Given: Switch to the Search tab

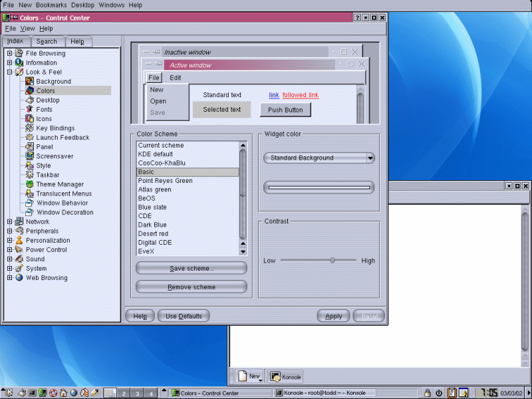Looking at the screenshot, I should point(47,41).
